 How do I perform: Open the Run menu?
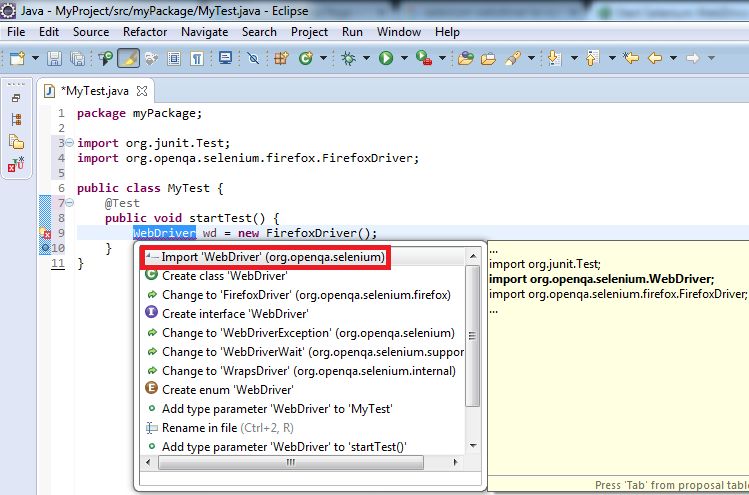point(352,32)
